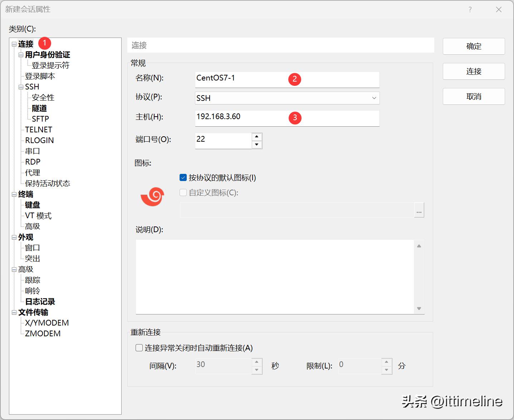Click the 连接 button to connect
514x420 pixels.
(474, 72)
